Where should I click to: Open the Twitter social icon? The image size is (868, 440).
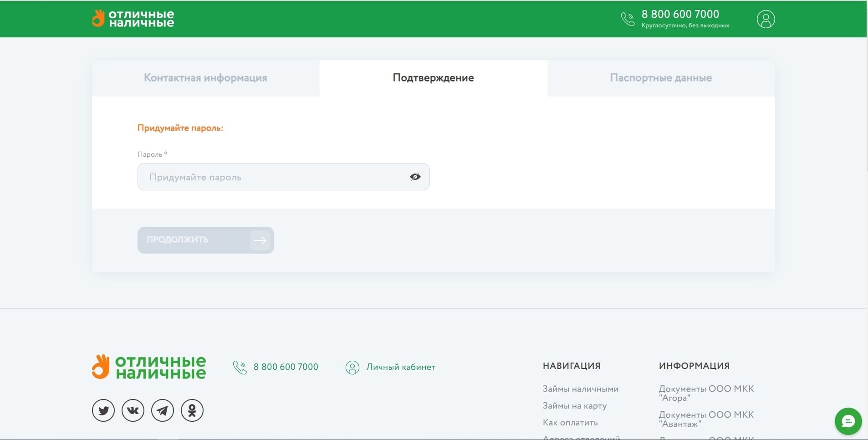[103, 410]
